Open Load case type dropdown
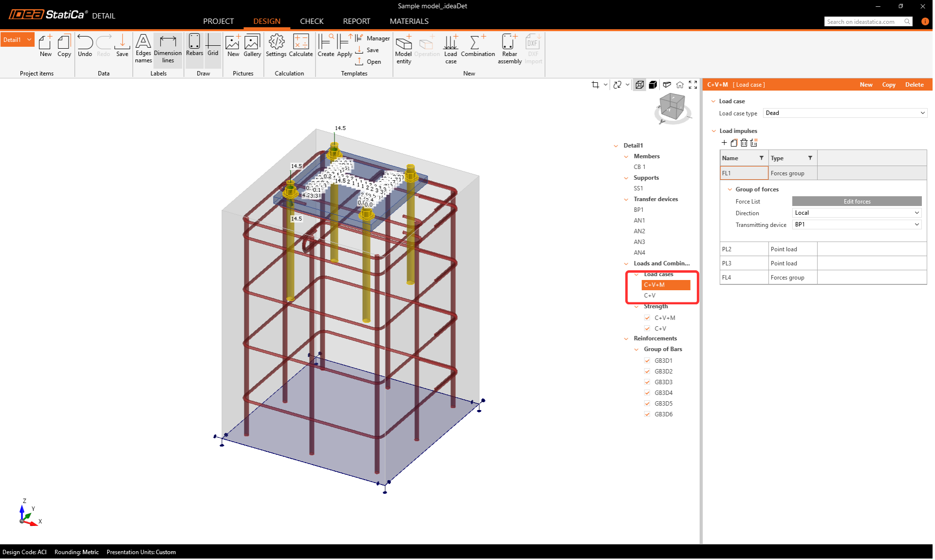This screenshot has width=935, height=560. 845,113
